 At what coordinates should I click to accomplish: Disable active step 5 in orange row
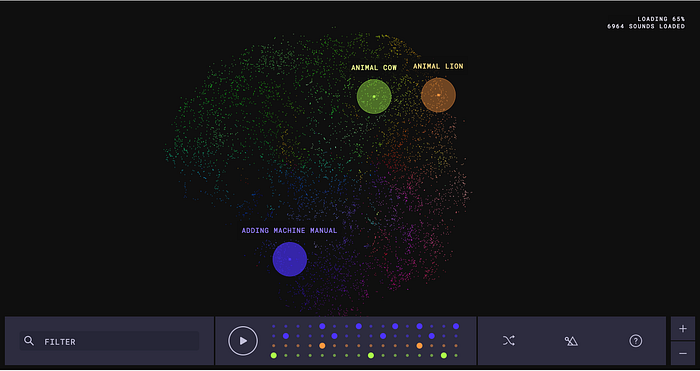click(x=322, y=346)
